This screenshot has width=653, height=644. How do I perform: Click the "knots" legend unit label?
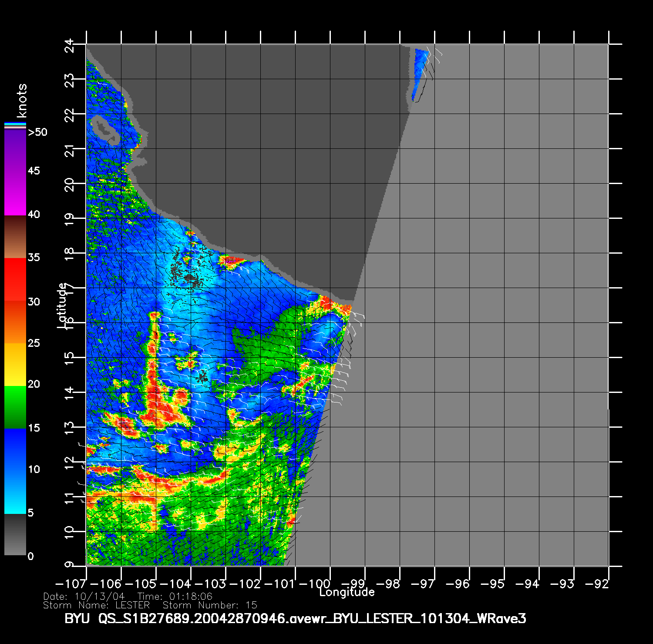point(21,101)
